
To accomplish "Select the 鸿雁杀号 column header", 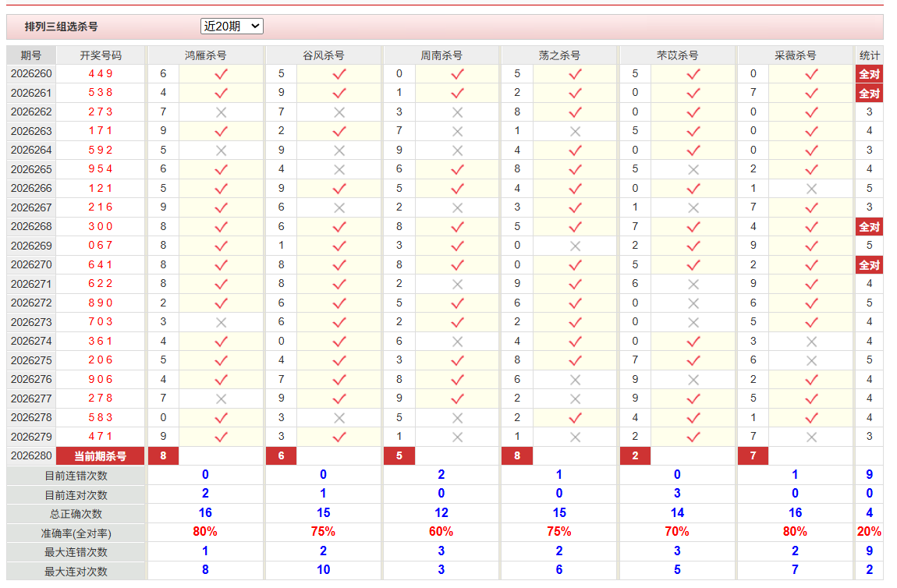I will click(x=205, y=55).
